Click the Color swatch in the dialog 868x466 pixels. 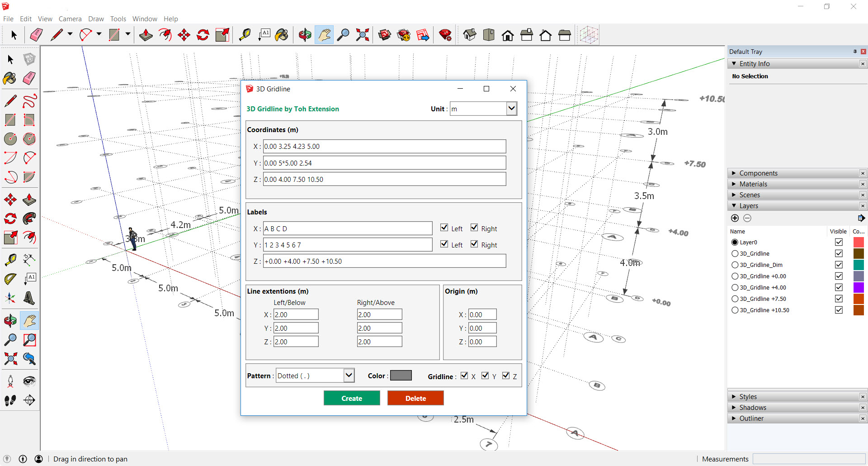401,375
